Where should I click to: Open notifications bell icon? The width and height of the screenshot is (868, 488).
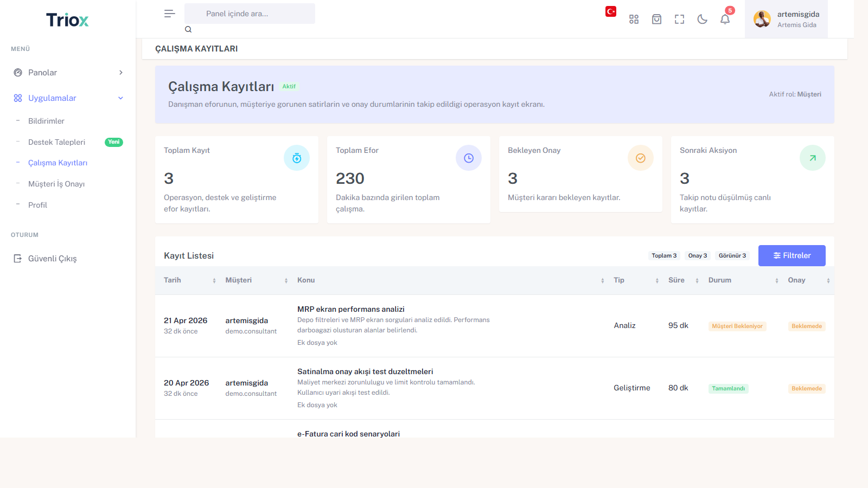[x=725, y=20]
